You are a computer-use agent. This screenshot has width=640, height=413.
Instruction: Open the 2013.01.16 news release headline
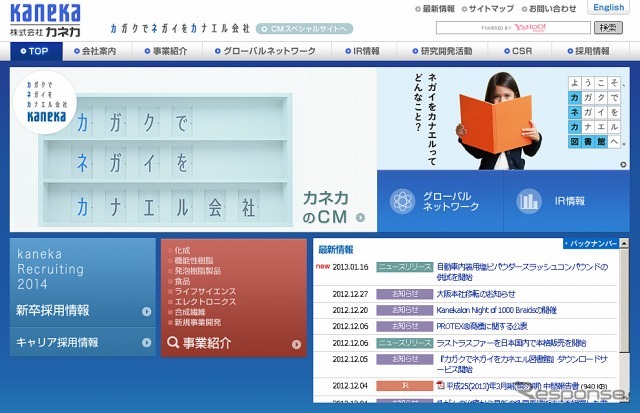click(522, 272)
